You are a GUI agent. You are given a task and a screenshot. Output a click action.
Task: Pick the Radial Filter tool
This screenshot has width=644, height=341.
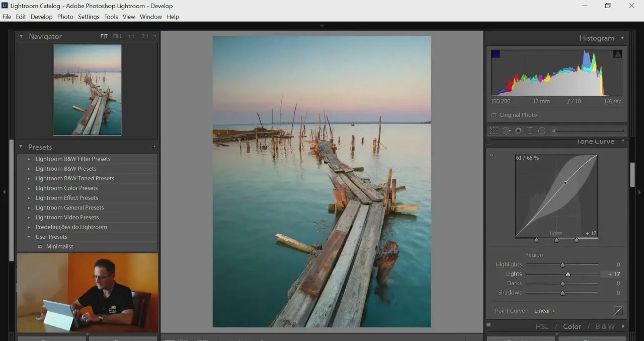pos(542,131)
